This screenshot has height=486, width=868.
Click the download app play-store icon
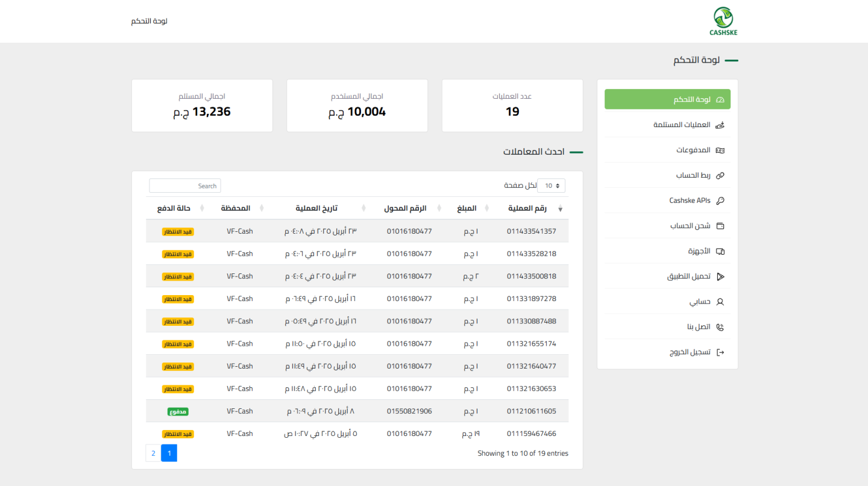(x=720, y=276)
